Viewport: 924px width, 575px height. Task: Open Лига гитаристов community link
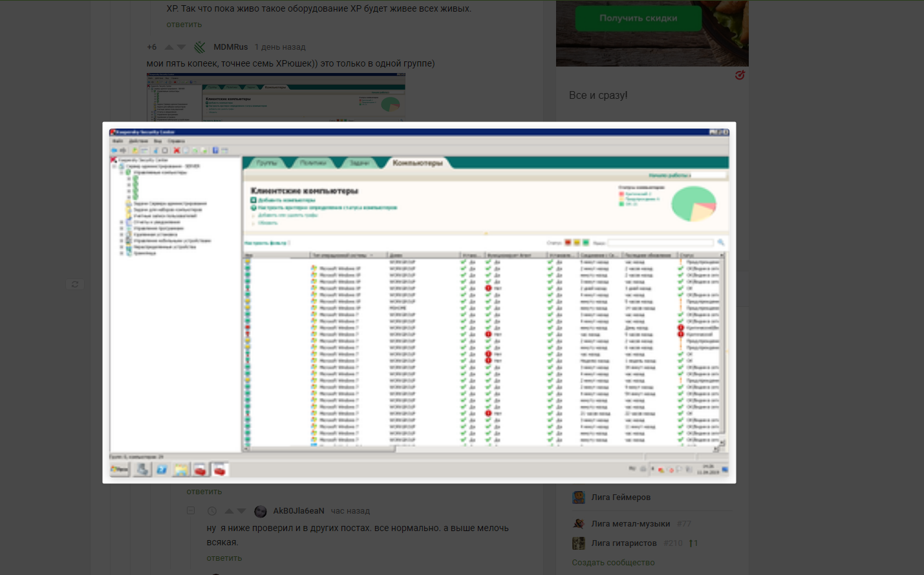[624, 543]
